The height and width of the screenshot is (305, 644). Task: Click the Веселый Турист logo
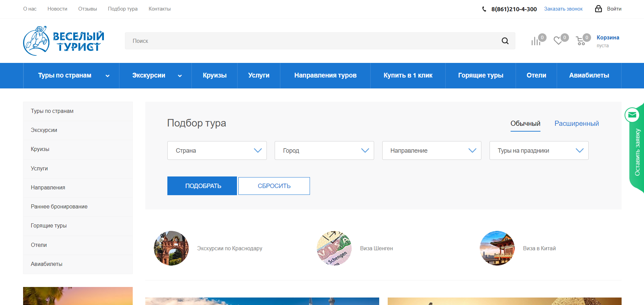[63, 41]
